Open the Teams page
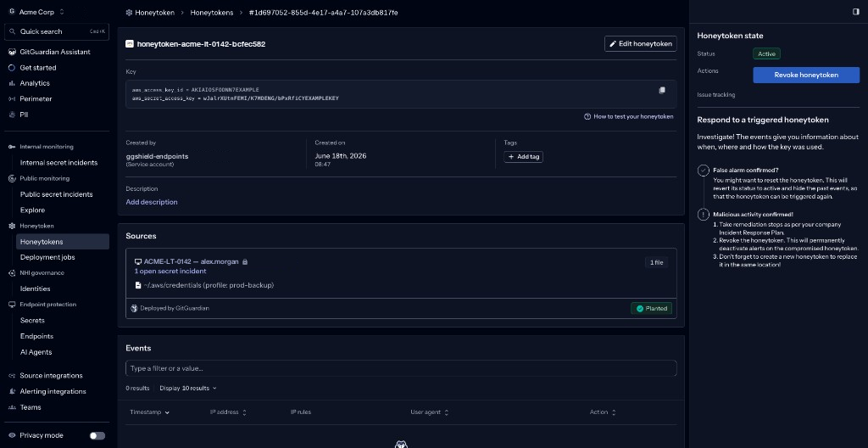The height and width of the screenshot is (448, 868). (x=31, y=407)
